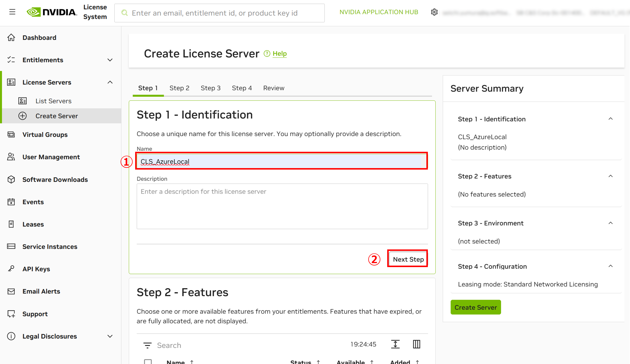Click the Leases document icon
The height and width of the screenshot is (364, 630).
point(11,224)
